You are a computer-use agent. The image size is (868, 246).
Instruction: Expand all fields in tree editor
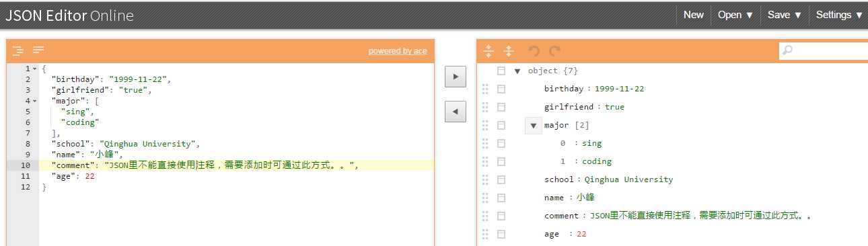coord(489,50)
